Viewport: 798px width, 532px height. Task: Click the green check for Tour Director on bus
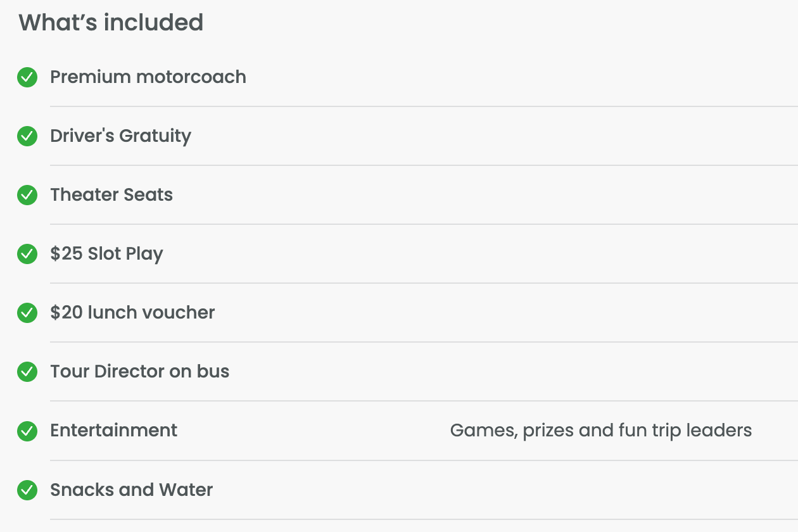[27, 372]
